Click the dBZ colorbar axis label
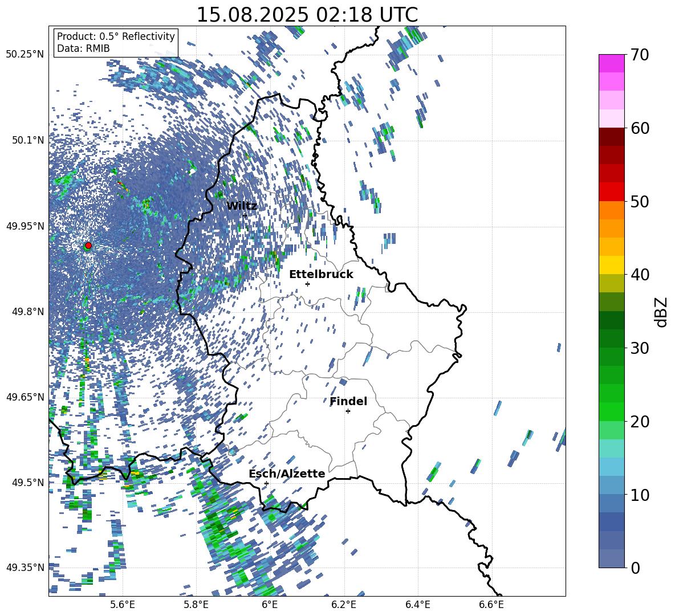This screenshot has width=675, height=616. 662,312
